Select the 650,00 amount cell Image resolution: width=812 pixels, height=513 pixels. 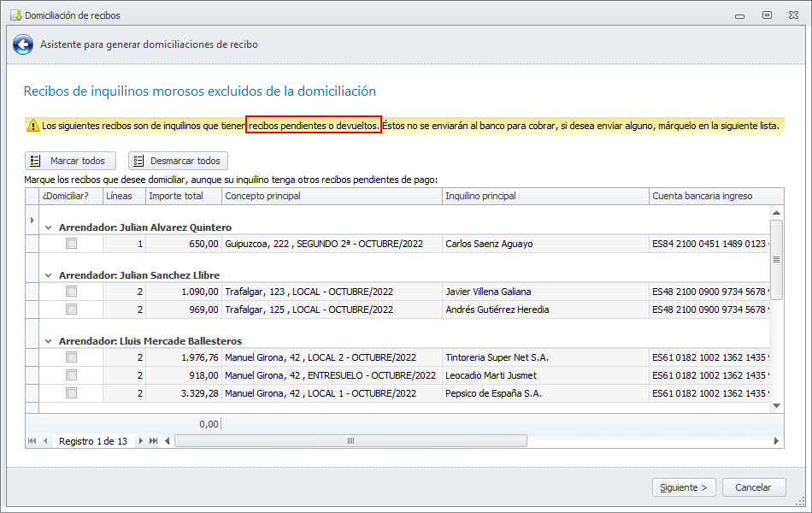(x=184, y=244)
